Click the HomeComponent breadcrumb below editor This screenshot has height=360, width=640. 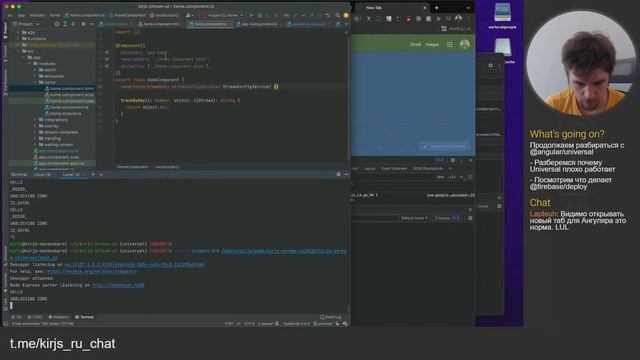pyautogui.click(x=132, y=167)
